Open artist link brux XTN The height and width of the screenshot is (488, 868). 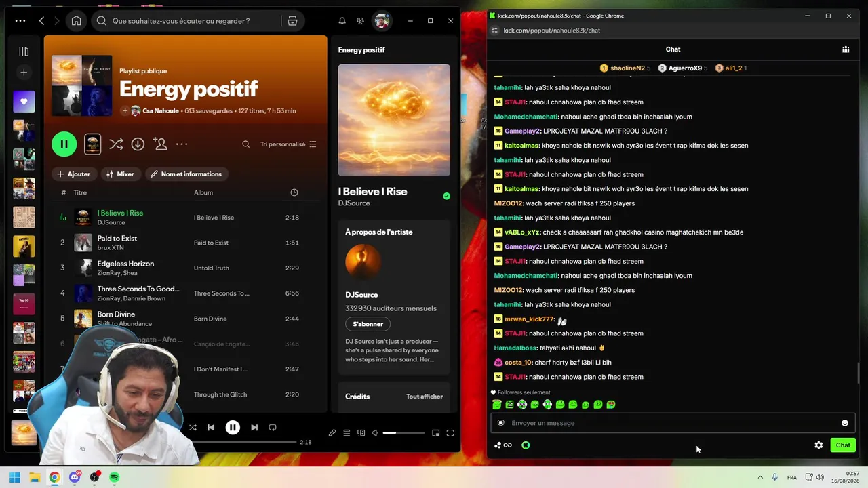111,248
